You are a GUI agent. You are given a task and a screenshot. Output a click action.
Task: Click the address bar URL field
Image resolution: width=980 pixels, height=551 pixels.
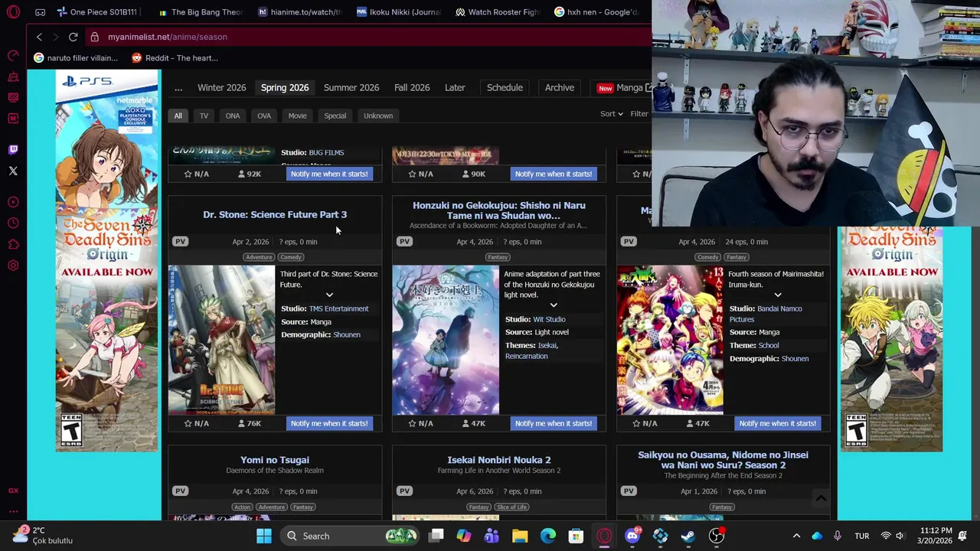(x=367, y=37)
